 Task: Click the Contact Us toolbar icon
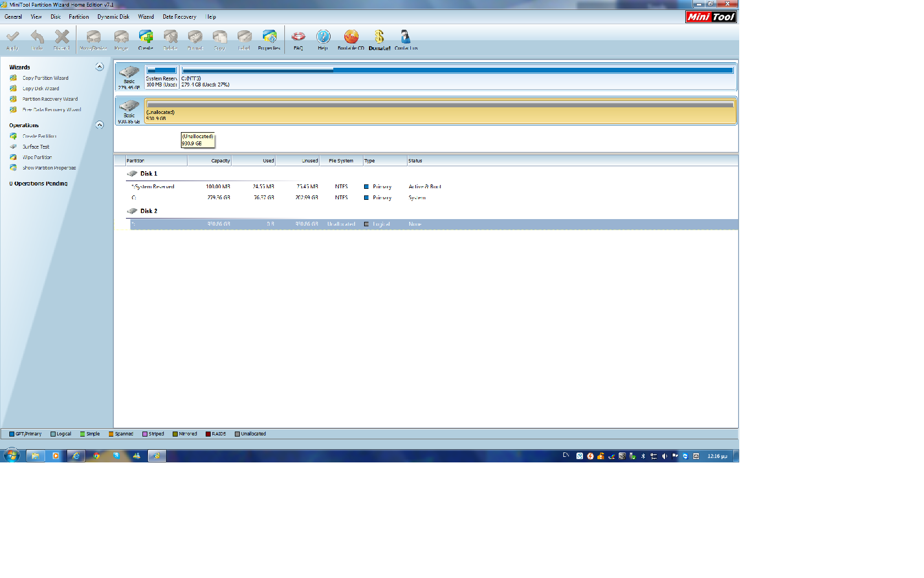coord(406,40)
